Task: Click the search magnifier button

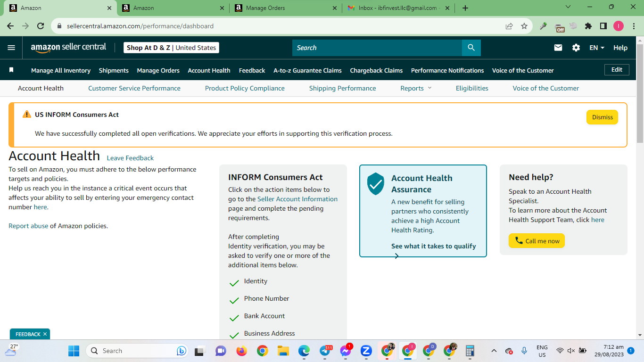Action: click(471, 48)
